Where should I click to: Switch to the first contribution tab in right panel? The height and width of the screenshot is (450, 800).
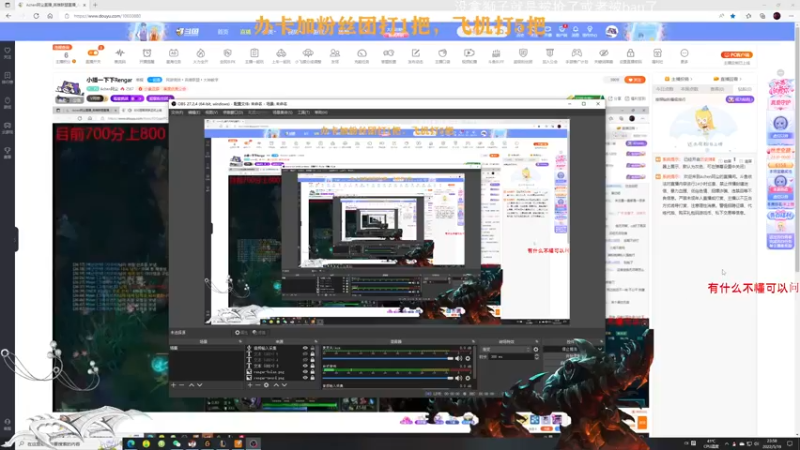coord(665,89)
